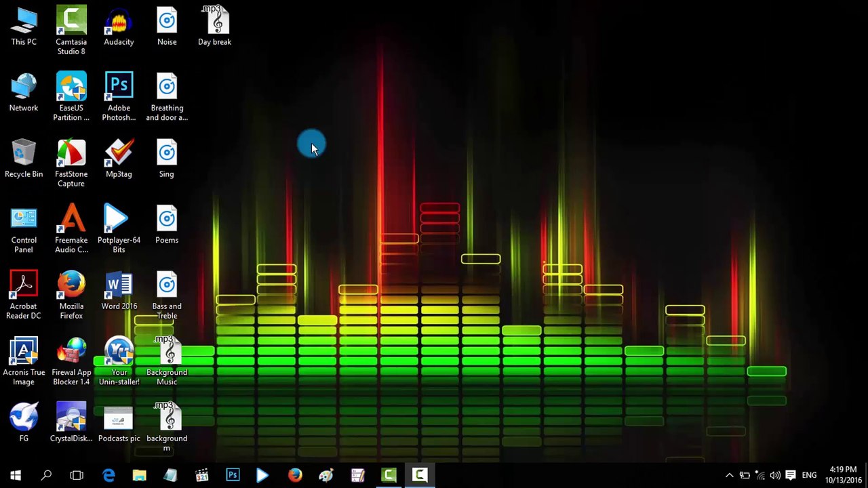Open Adobe Photoshop desktop shortcut
This screenshot has width=868, height=488.
coord(119,96)
